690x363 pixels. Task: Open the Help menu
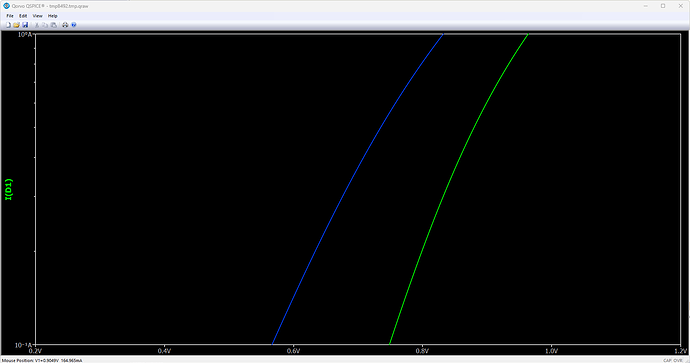click(52, 16)
